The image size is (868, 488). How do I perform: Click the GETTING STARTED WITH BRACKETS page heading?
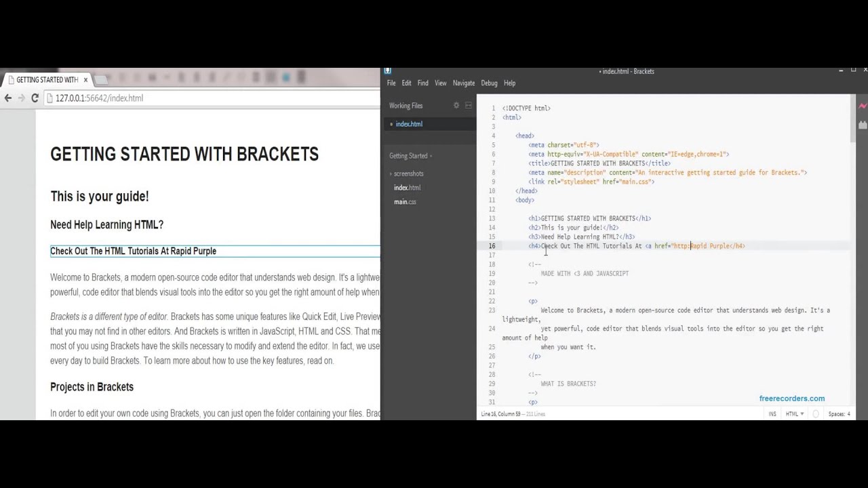tap(184, 155)
